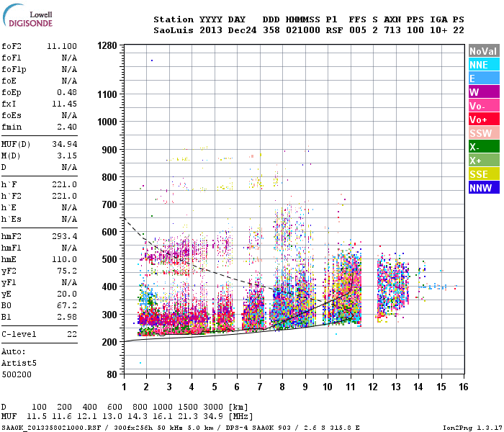Select the W purple legend swatch
Screen dimensions: 504x432
click(x=484, y=92)
